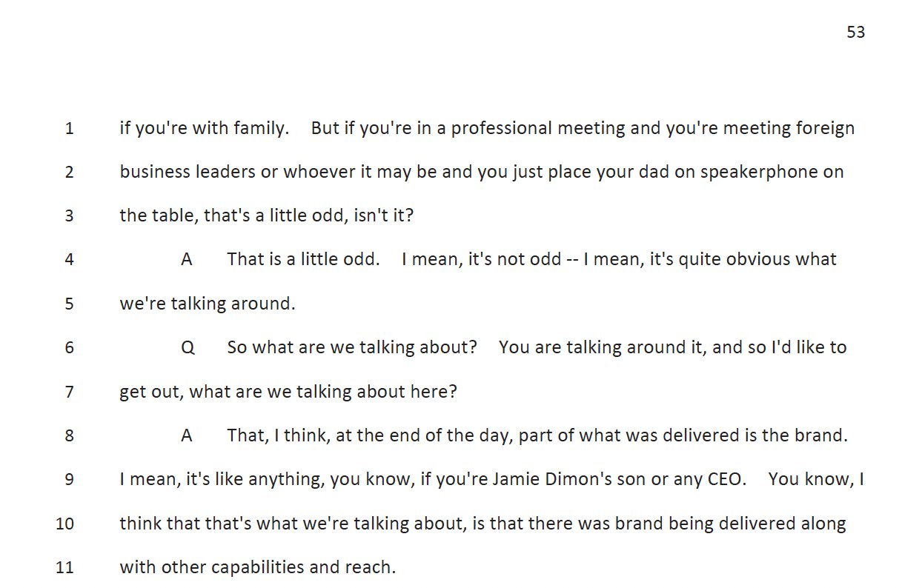Viewport: 922px width, 588px height.
Task: Click line number 8 in margin
Action: 70,435
